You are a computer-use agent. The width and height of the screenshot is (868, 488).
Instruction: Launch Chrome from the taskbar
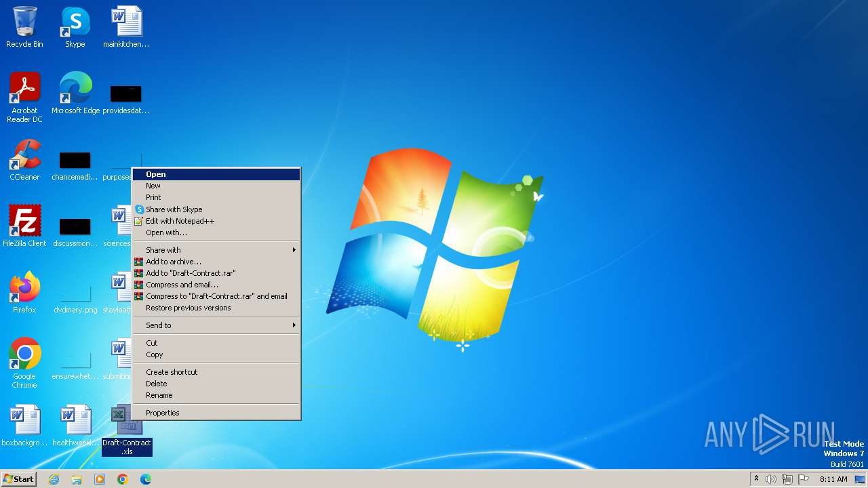(123, 479)
